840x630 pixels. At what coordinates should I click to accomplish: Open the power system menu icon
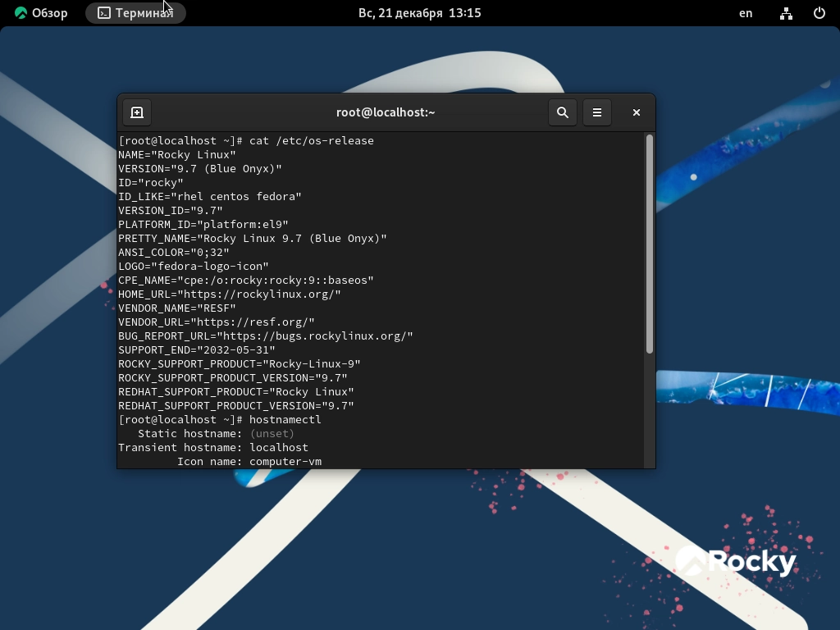point(819,13)
